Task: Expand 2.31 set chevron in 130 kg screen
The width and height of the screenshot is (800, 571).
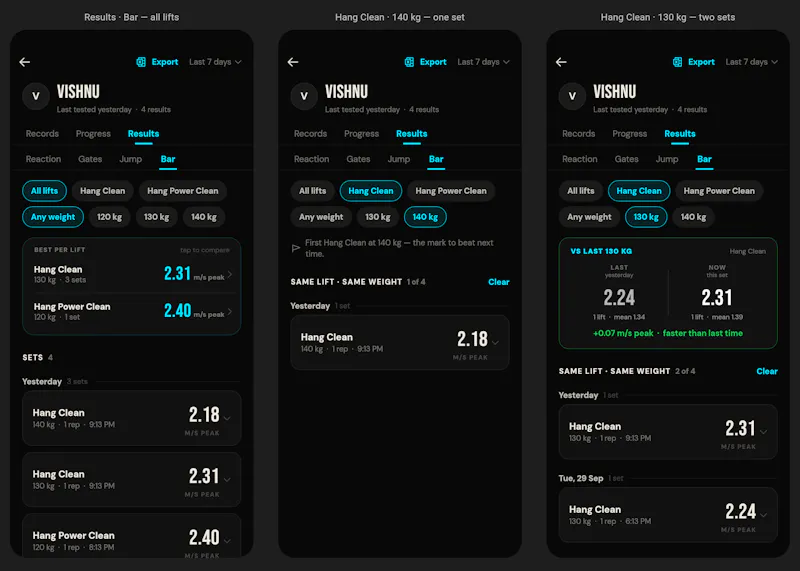Action: click(764, 432)
